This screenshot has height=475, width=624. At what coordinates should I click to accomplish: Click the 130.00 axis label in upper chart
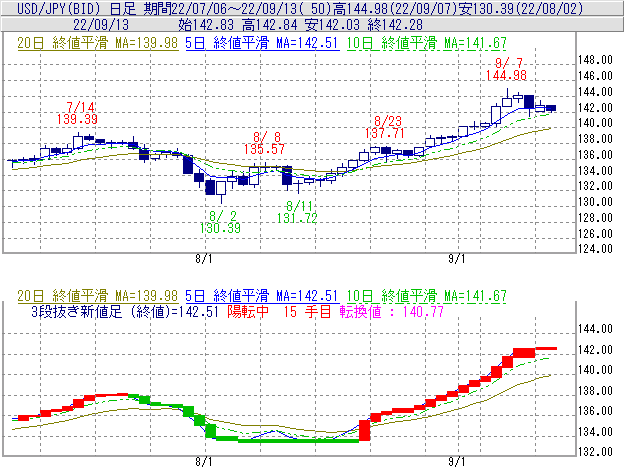pos(595,202)
